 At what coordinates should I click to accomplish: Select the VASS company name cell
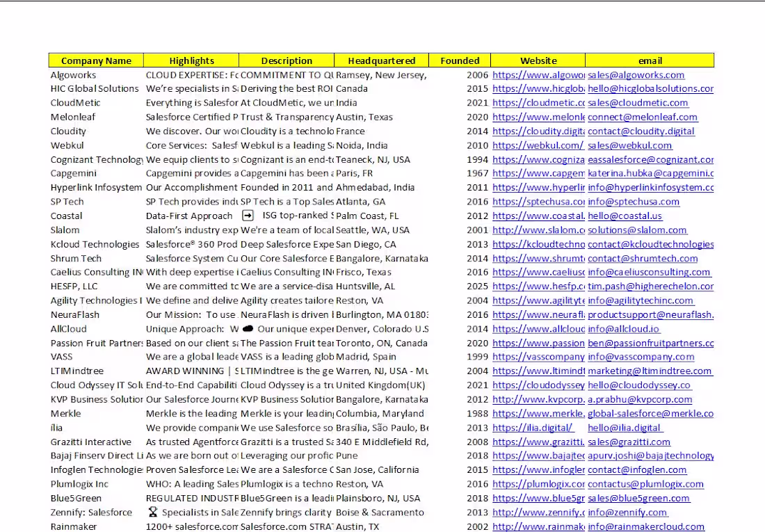coord(96,357)
